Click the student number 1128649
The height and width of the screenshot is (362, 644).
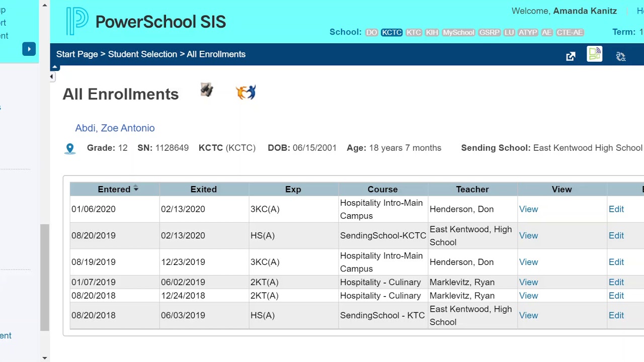[x=172, y=148]
